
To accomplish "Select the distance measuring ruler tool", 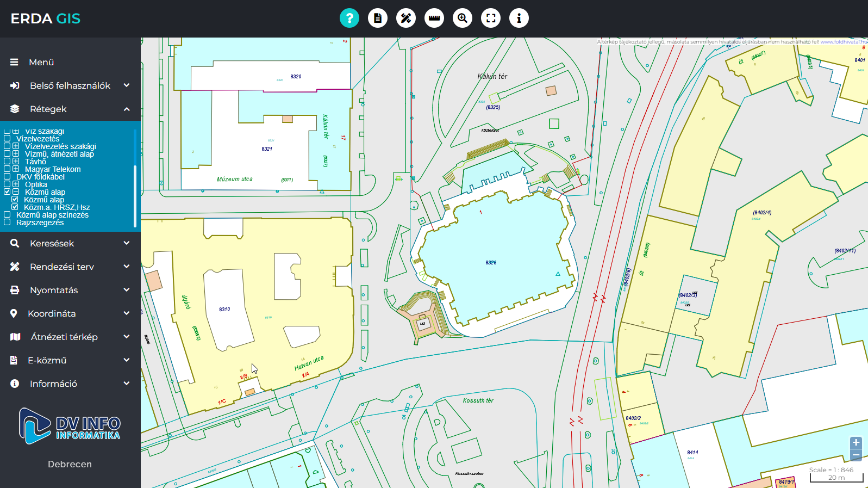I will click(x=434, y=18).
